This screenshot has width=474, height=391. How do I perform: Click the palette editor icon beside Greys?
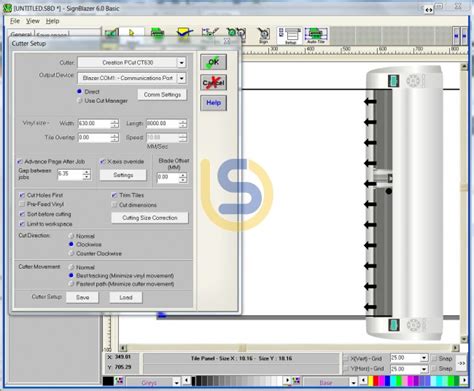point(119,381)
